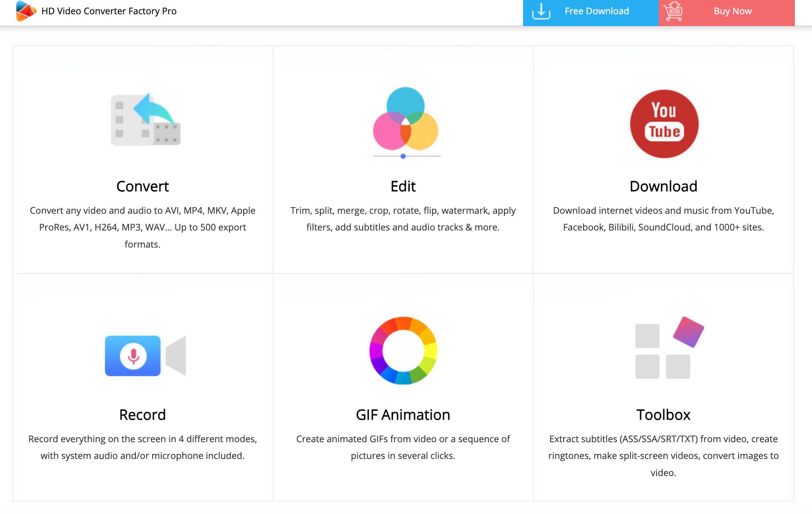
Task: Click the GIF Animation heading
Action: coord(403,415)
